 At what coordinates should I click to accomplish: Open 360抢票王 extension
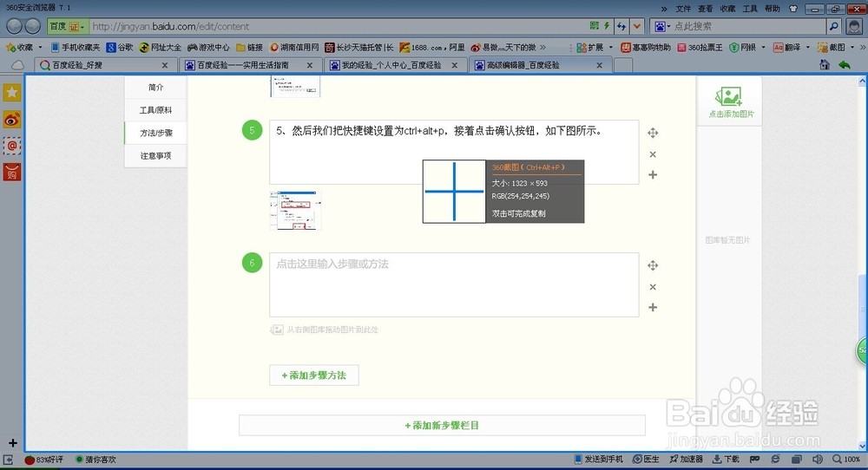(x=700, y=48)
